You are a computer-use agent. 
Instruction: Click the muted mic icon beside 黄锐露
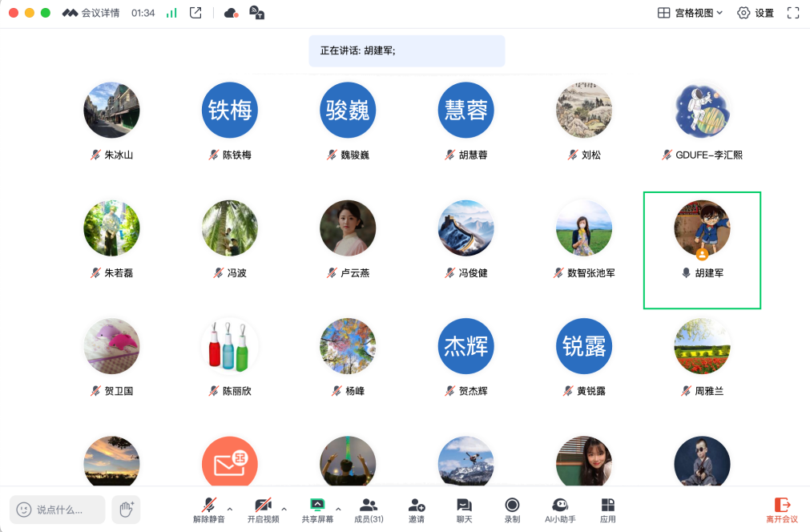pyautogui.click(x=568, y=391)
